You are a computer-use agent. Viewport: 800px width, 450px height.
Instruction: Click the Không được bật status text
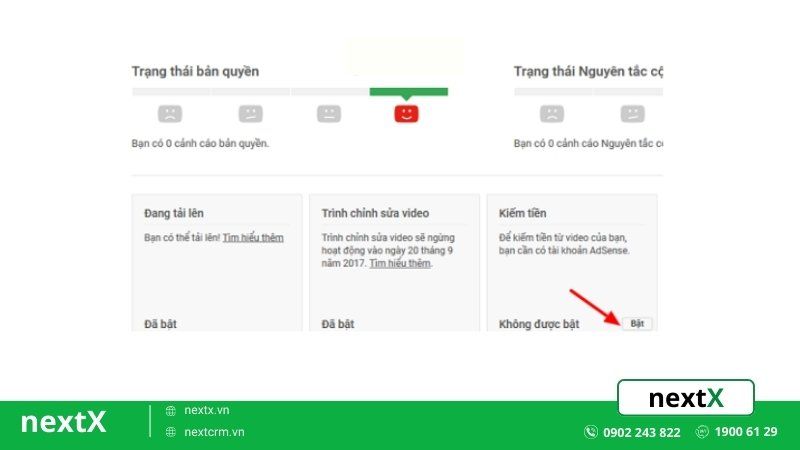tap(539, 324)
